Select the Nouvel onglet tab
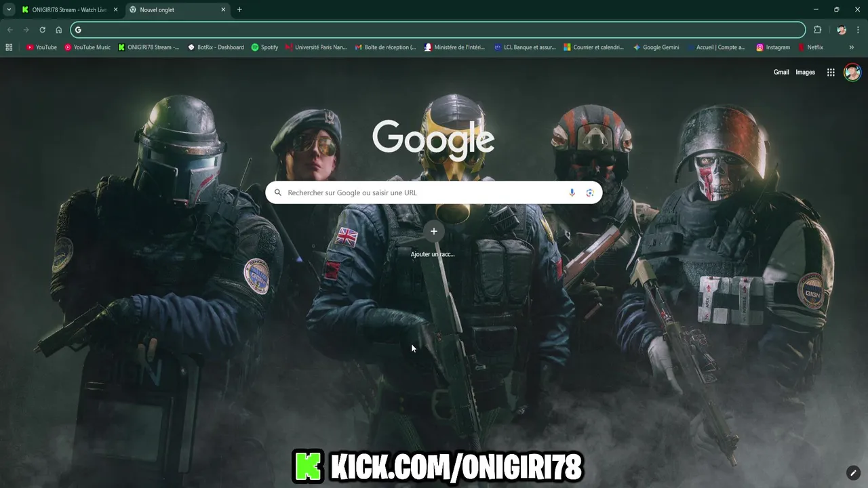The image size is (868, 488). click(178, 9)
